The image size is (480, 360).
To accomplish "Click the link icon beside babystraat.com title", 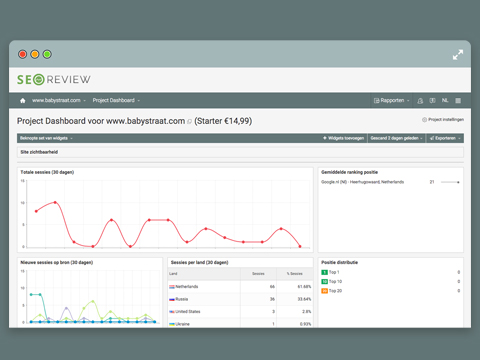I will click(x=189, y=122).
